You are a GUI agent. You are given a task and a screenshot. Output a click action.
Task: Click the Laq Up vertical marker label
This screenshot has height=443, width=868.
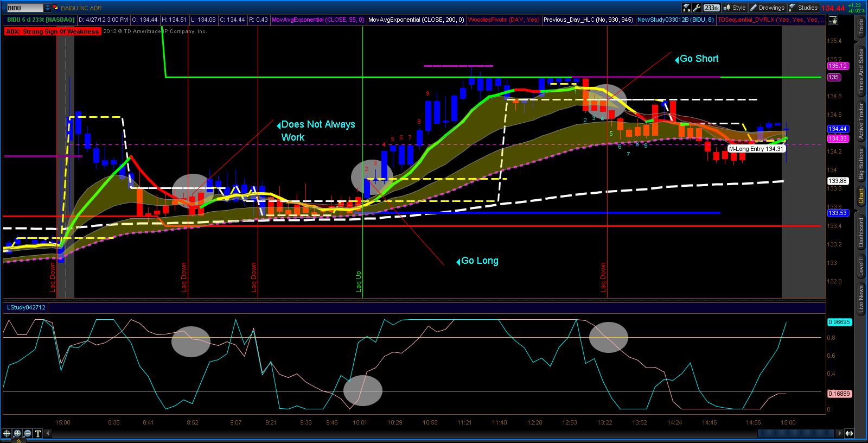coord(359,281)
